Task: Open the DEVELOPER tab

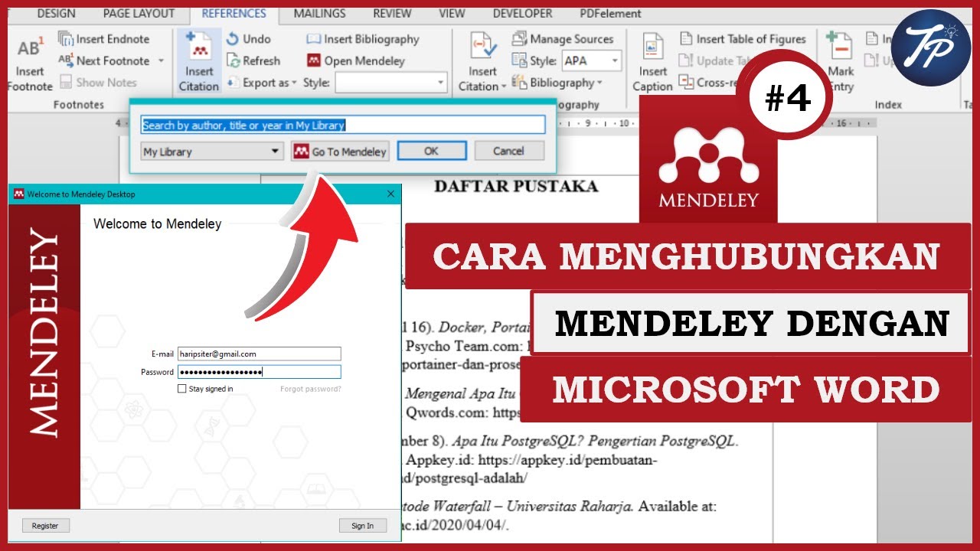Action: [x=522, y=13]
